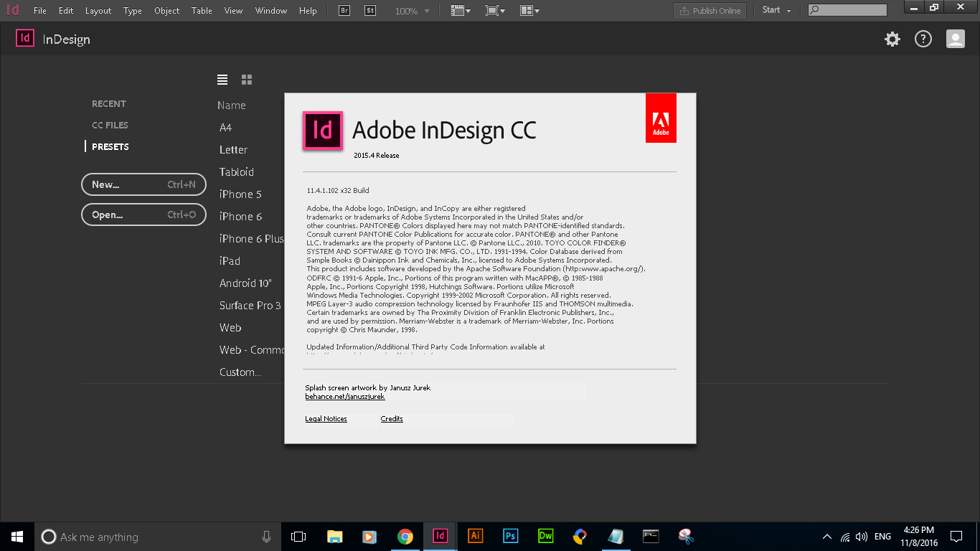Open the View menu
This screenshot has height=551, width=980.
tap(233, 11)
